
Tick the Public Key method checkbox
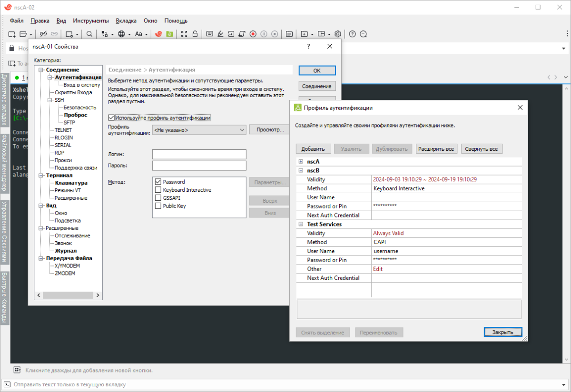pyautogui.click(x=158, y=206)
